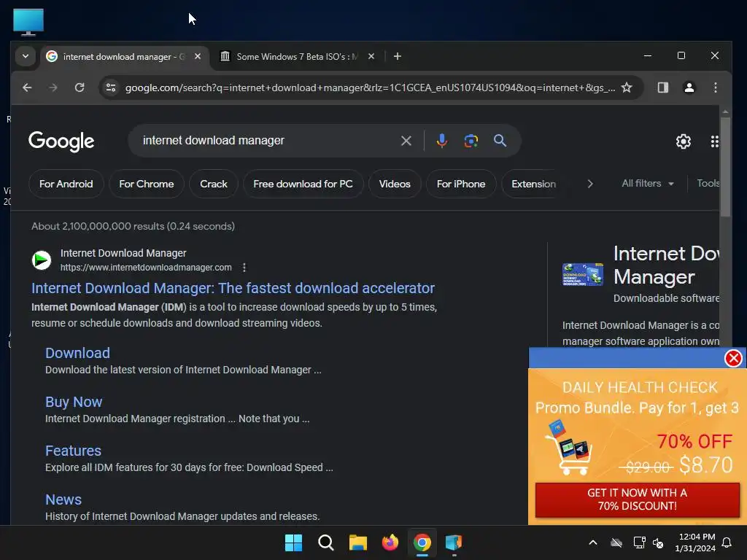Screen dimensions: 747x560
Task: Select the For Chrome filter chip
Action: coord(146,184)
